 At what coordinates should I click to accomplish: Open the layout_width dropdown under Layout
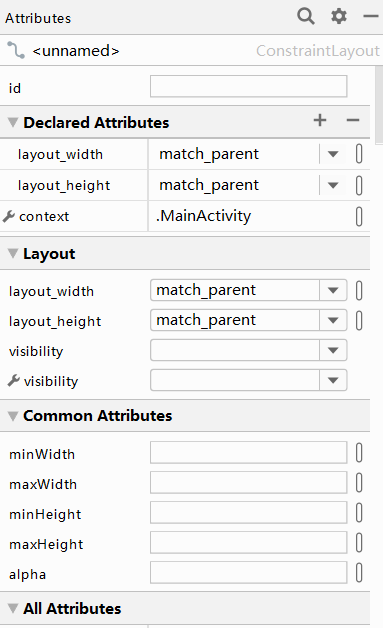(333, 290)
